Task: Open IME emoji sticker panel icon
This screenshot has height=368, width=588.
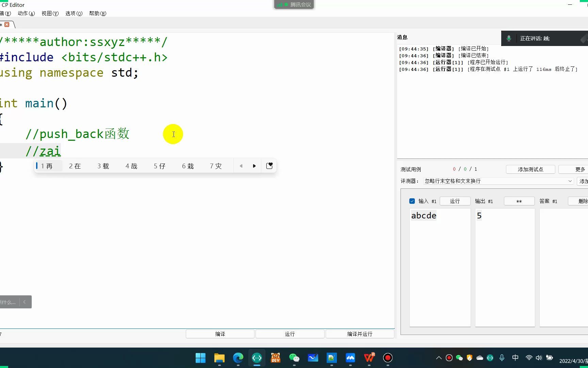Action: tap(269, 166)
